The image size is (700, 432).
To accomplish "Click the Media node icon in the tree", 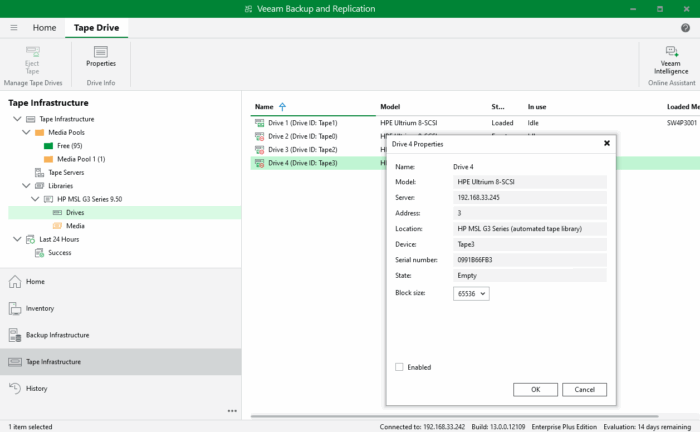I will (x=57, y=226).
